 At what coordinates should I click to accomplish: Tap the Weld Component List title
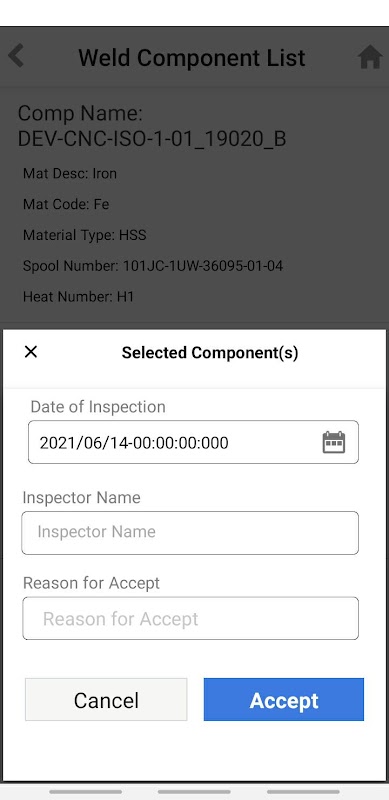pyautogui.click(x=191, y=58)
